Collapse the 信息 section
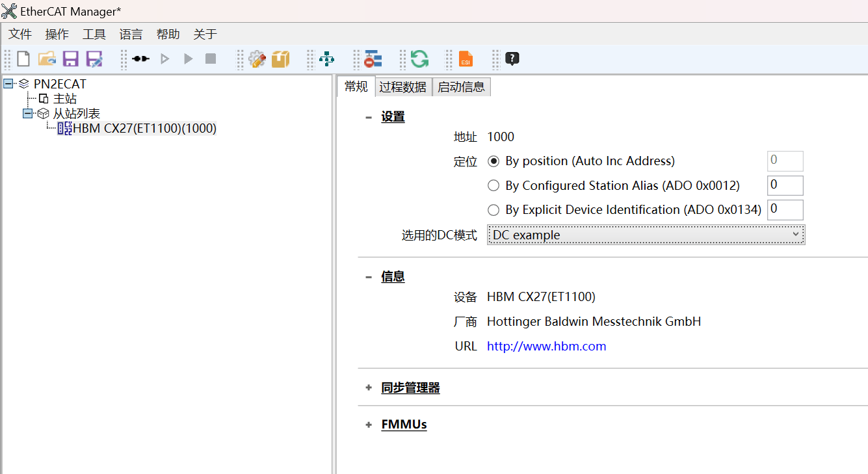The height and width of the screenshot is (474, 868). tap(369, 277)
